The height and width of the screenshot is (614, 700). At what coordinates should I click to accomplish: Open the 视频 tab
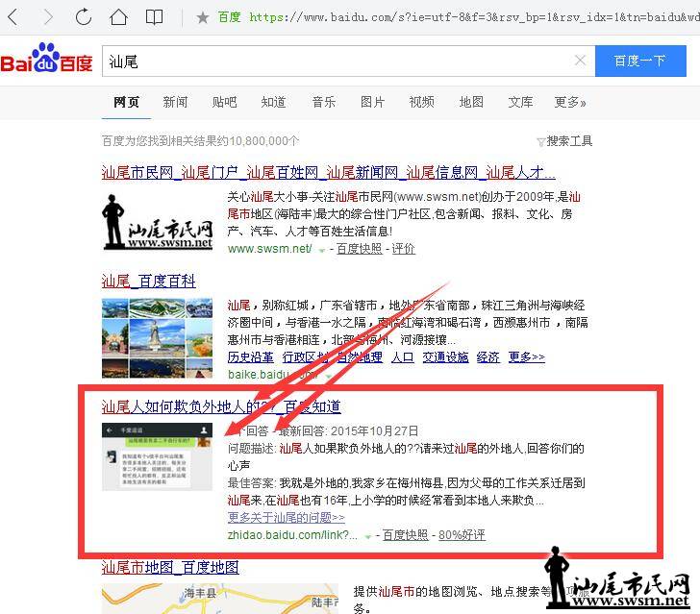(x=421, y=102)
